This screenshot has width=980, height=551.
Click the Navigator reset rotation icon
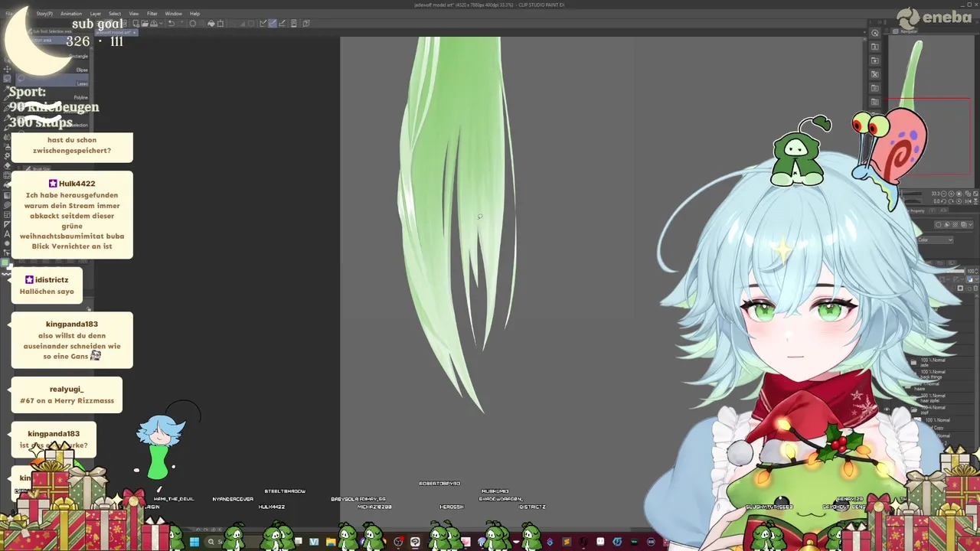959,201
